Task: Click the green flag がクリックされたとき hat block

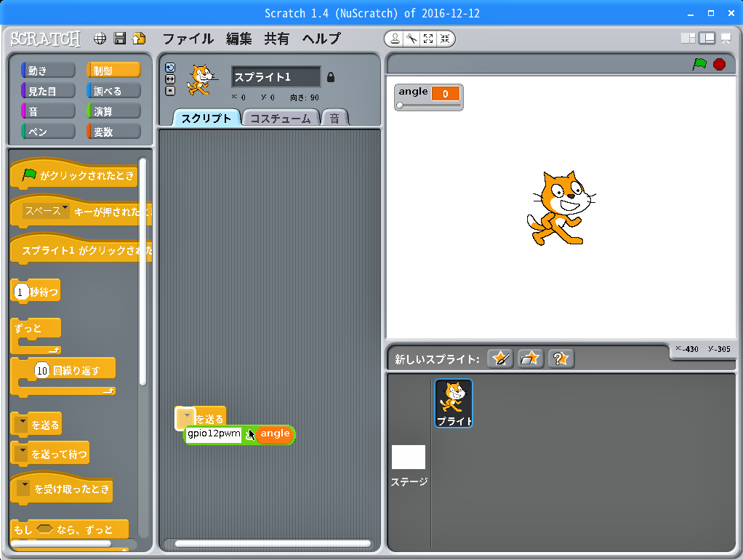Action: [74, 175]
